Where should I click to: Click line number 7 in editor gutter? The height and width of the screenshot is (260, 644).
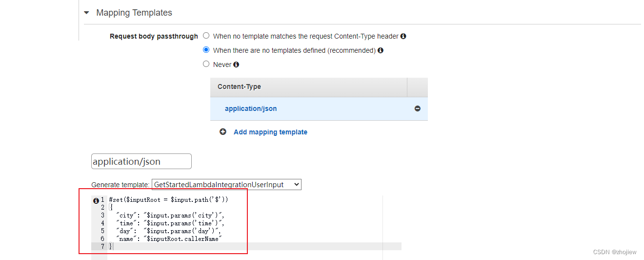[102, 246]
